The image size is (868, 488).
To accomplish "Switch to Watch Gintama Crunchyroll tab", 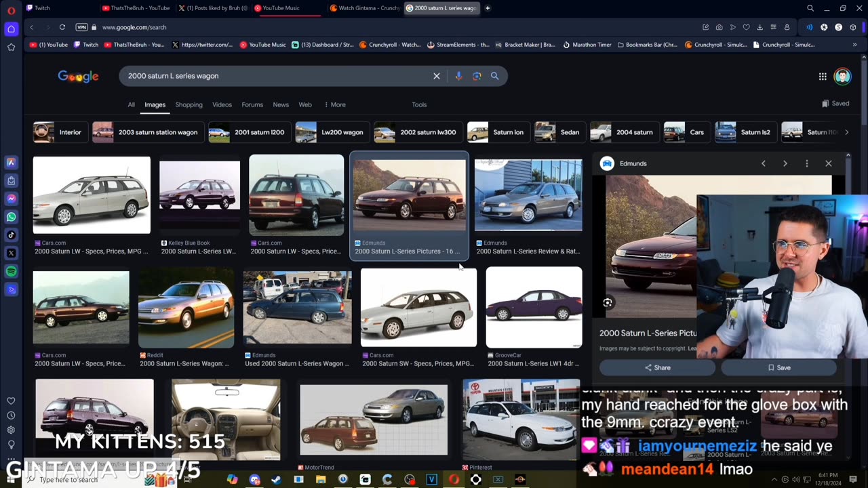I will click(x=364, y=8).
